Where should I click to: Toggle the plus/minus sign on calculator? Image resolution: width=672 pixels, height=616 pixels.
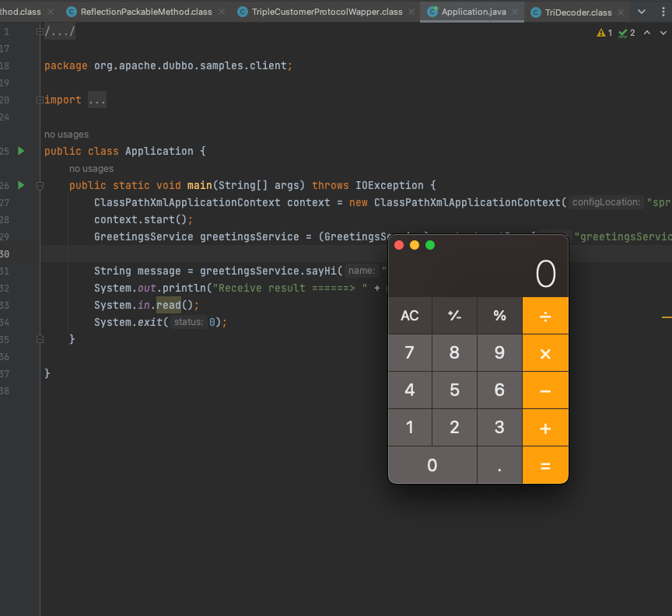pos(454,315)
